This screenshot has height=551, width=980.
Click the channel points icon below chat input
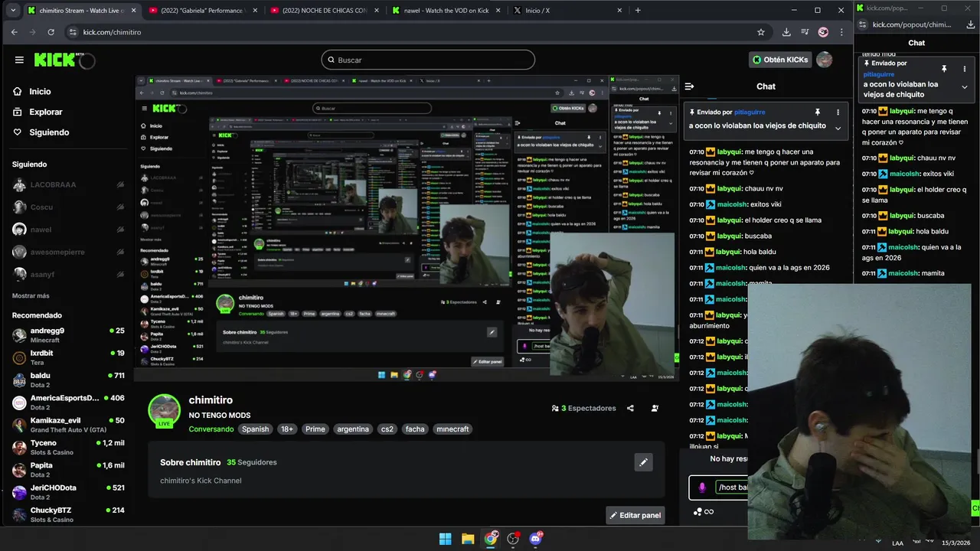tap(697, 512)
